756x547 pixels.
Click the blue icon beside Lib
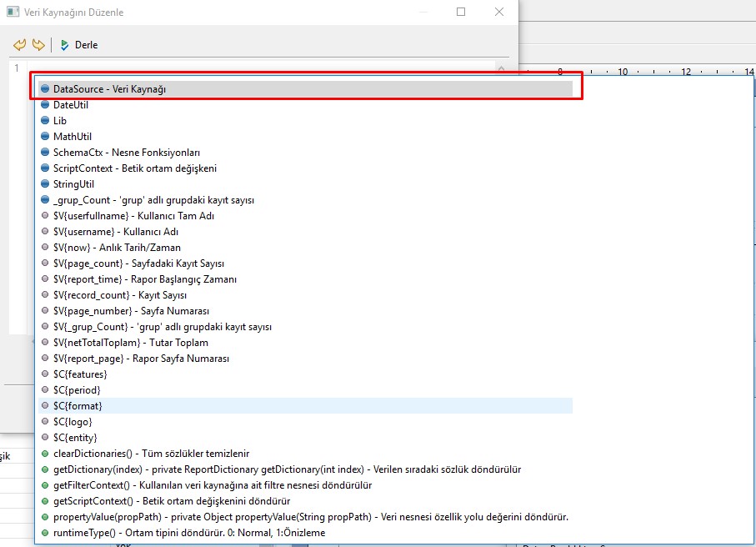pos(45,121)
